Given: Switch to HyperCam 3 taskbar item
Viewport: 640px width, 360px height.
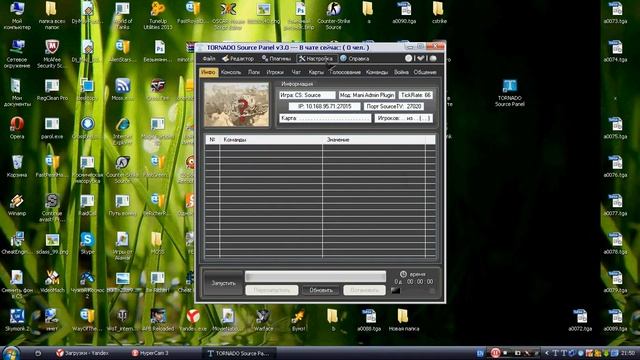Looking at the screenshot, I should point(150,353).
